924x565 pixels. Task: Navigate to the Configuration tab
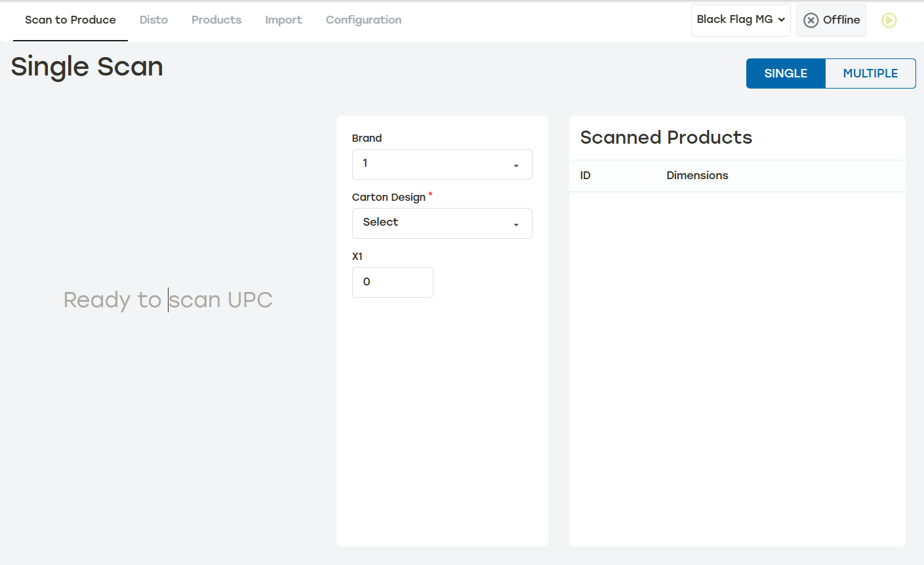363,20
